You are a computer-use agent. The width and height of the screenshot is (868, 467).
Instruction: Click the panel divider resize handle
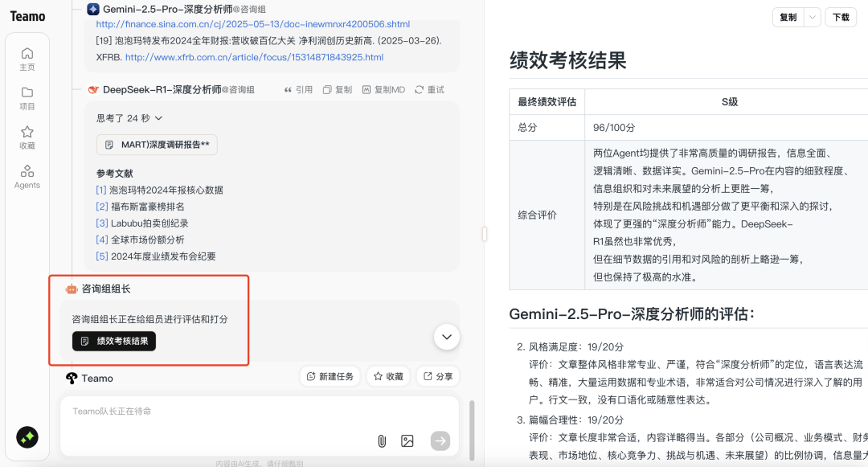[x=485, y=234]
